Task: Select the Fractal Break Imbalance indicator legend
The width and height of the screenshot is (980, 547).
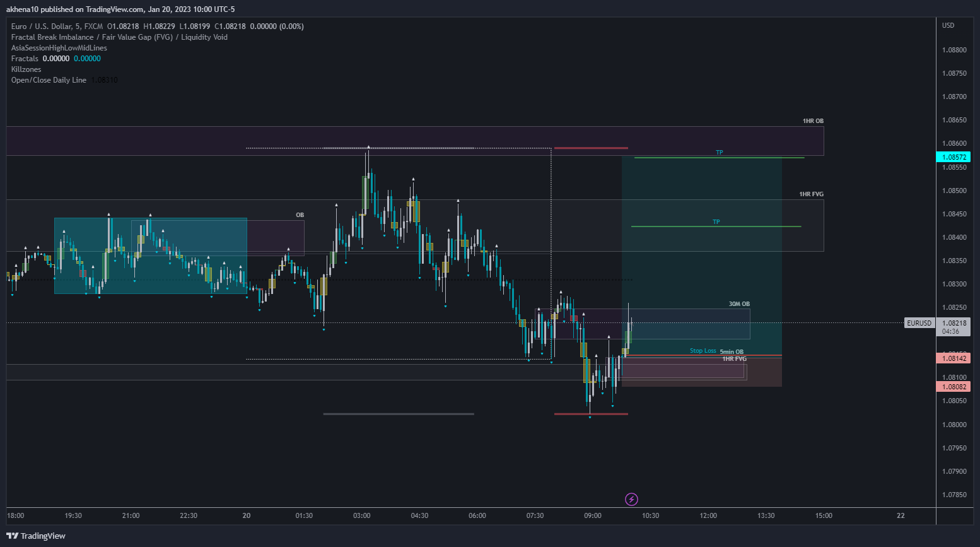Action: coord(119,37)
